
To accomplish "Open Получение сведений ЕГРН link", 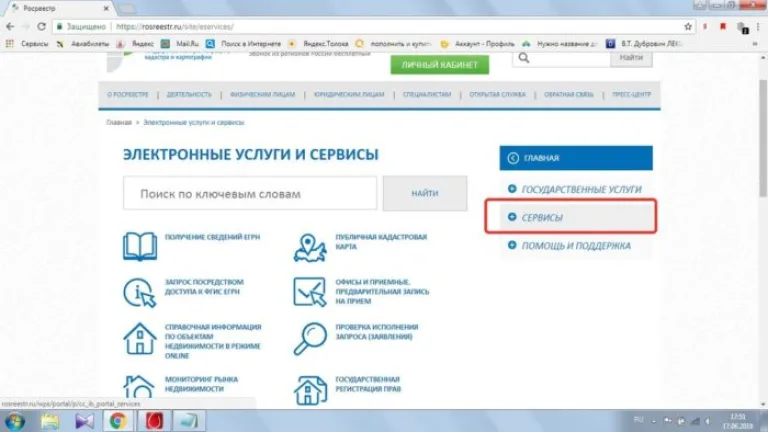I will 212,237.
